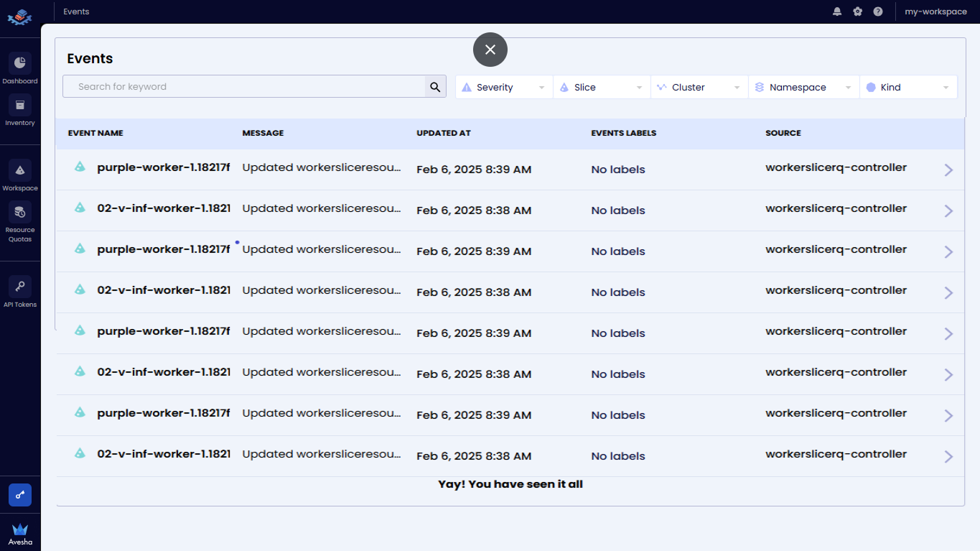
Task: Close the Events panel with X button
Action: pyautogui.click(x=490, y=50)
